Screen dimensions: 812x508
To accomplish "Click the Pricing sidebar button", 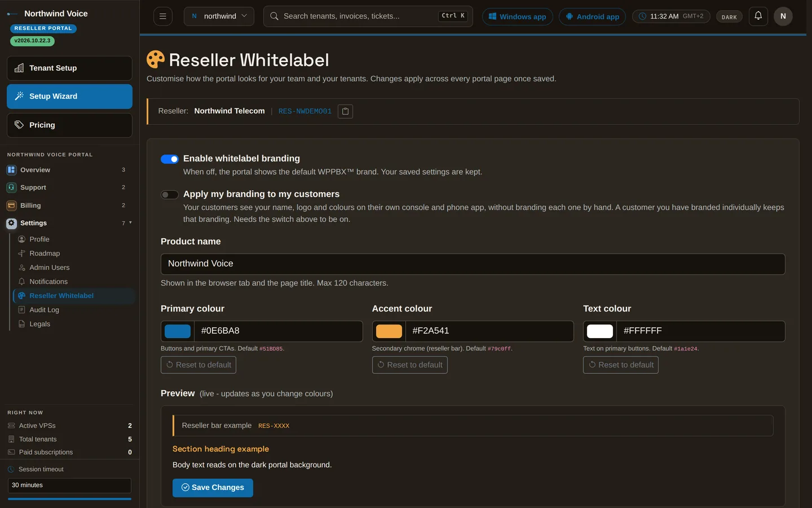I will 69,125.
